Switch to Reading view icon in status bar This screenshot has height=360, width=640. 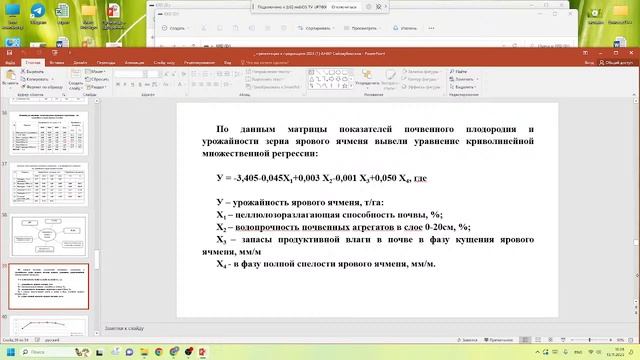(x=551, y=340)
